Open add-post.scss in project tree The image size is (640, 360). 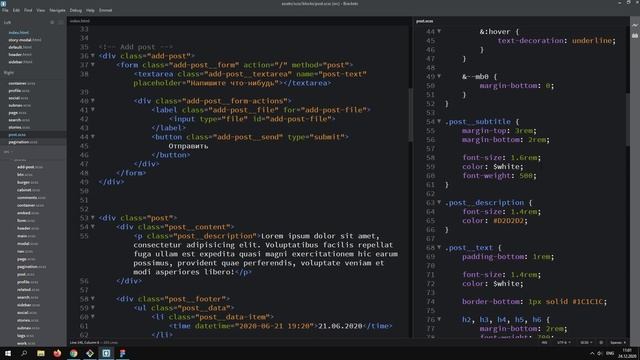coord(30,167)
